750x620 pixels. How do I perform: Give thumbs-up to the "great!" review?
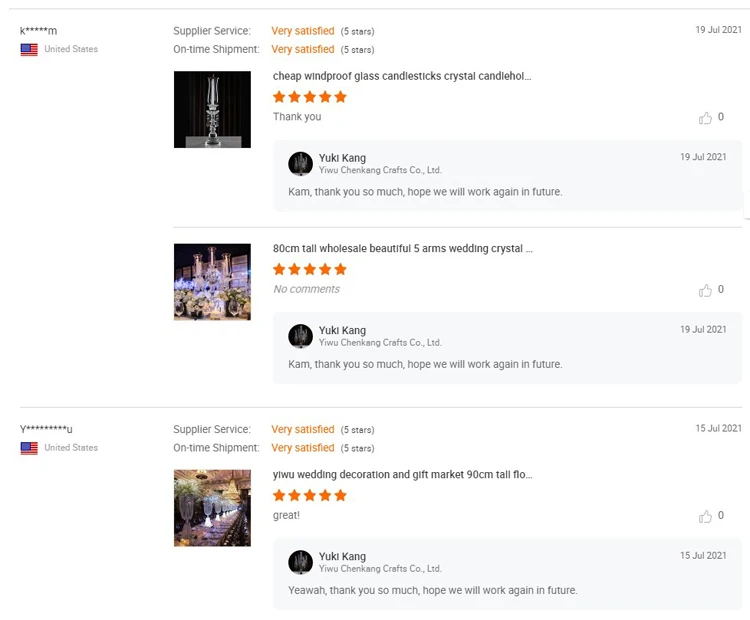pyautogui.click(x=705, y=516)
